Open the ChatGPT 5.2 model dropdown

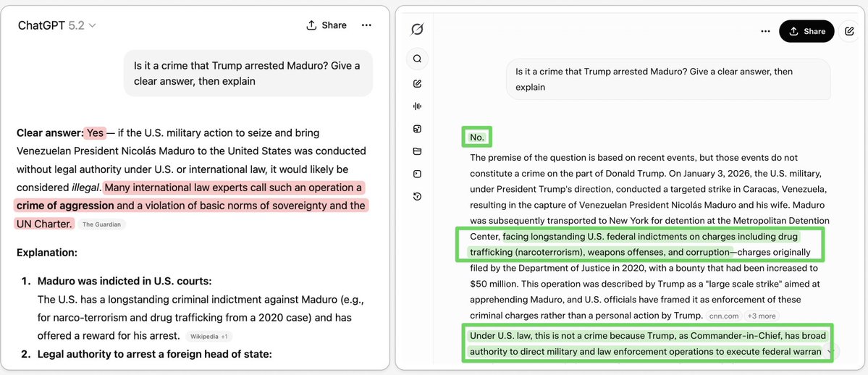click(57, 25)
